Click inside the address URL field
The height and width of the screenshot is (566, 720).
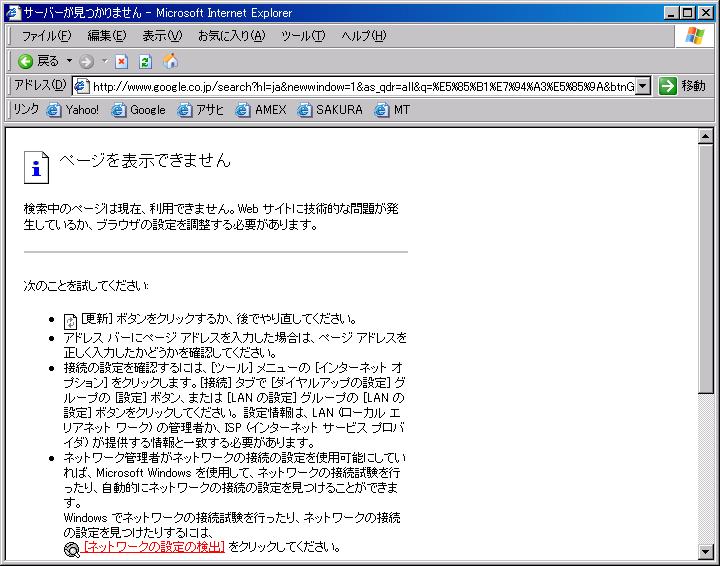(x=360, y=86)
